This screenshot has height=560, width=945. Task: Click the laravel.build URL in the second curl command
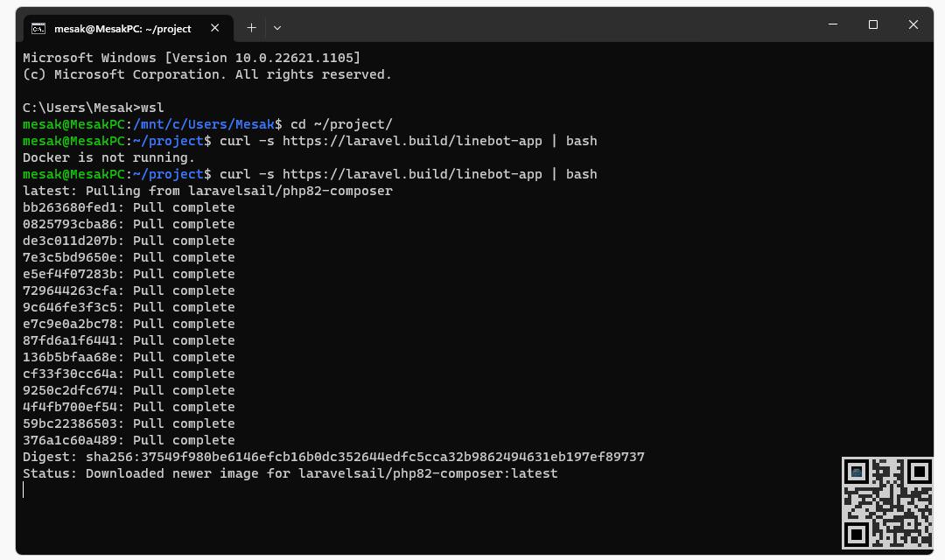coord(412,174)
